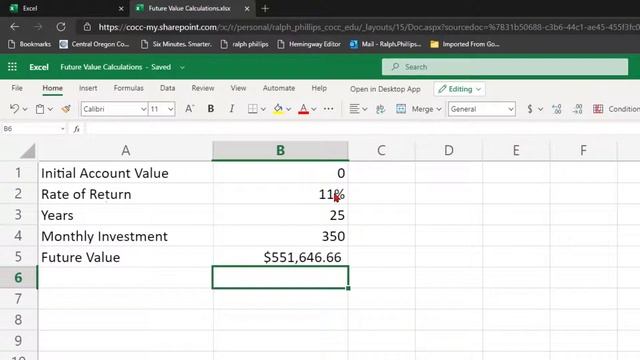Select the Monthly Investment value 350
This screenshot has width=640, height=360.
click(x=280, y=236)
